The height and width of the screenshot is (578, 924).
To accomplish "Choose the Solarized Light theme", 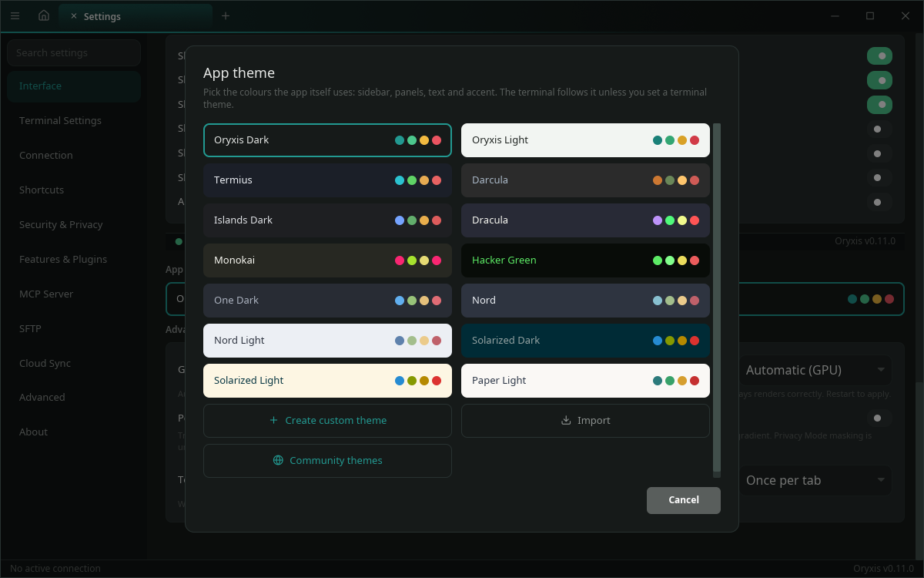I will pos(327,381).
